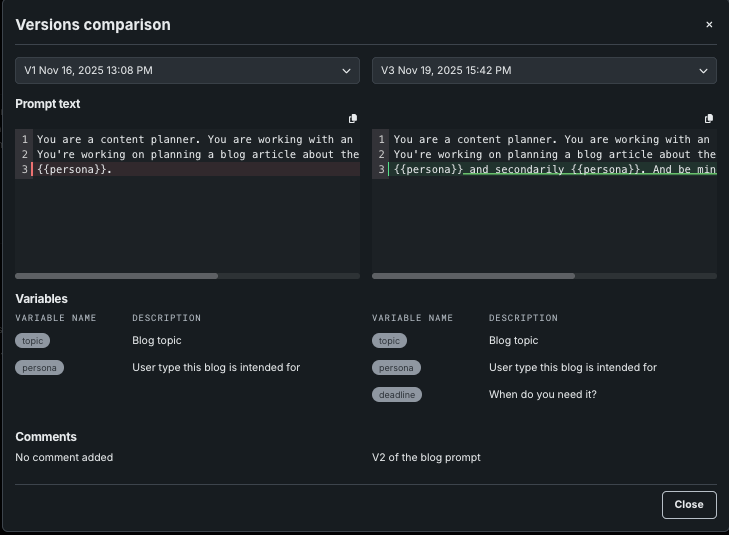Select the persona variable chip in V1 column
Image resolution: width=729 pixels, height=535 pixels.
coord(39,368)
